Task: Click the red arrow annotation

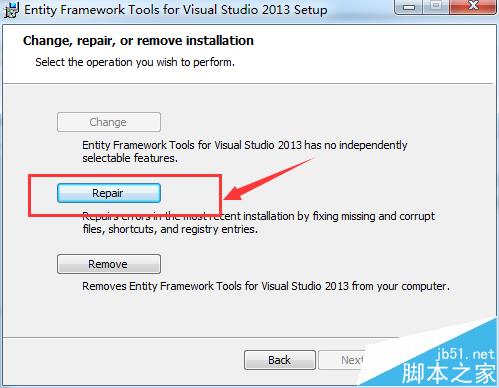Action: click(x=268, y=180)
